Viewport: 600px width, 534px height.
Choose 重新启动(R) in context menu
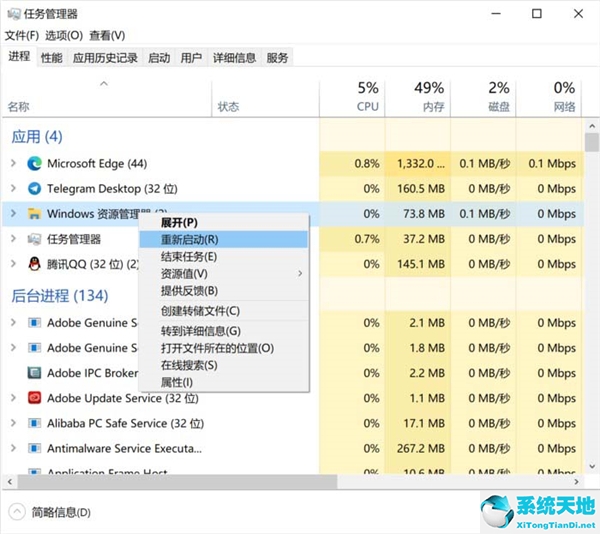224,239
